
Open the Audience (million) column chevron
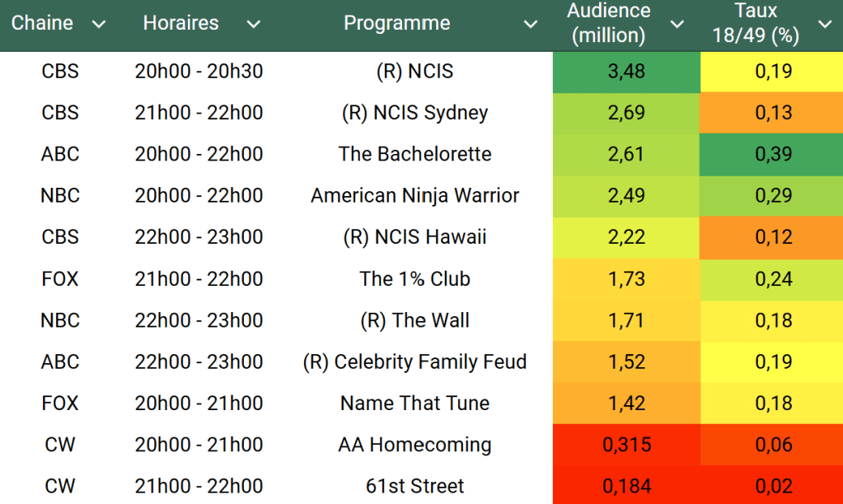pos(677,24)
